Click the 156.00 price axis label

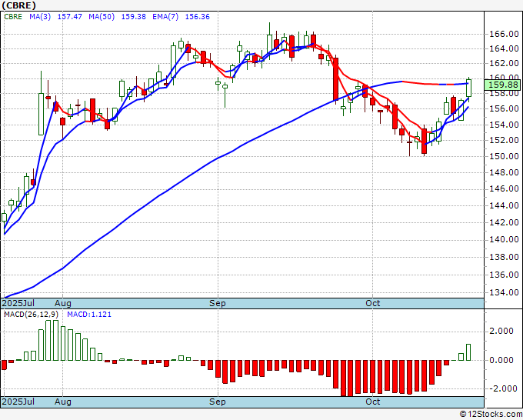coord(504,108)
